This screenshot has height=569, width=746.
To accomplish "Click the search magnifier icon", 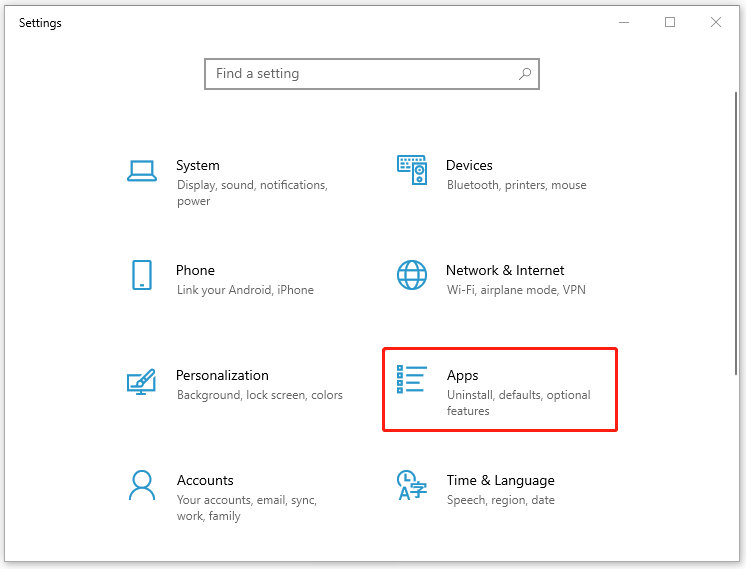I will [x=525, y=74].
